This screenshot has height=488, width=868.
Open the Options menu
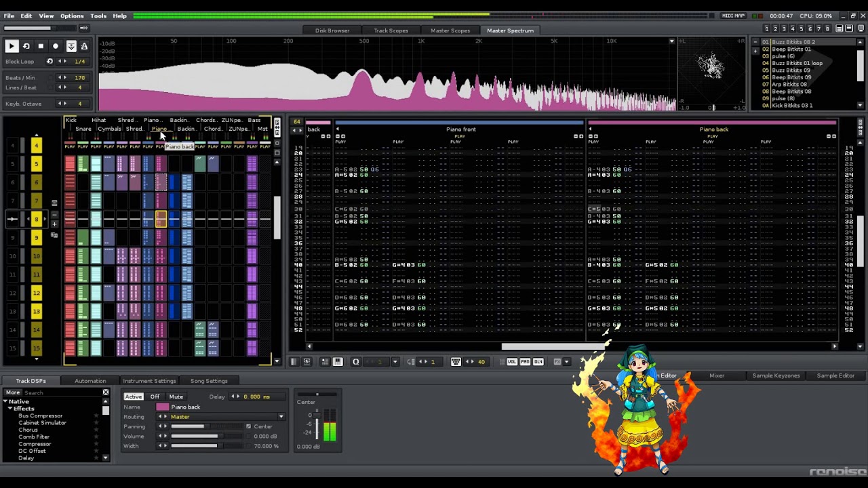[72, 16]
